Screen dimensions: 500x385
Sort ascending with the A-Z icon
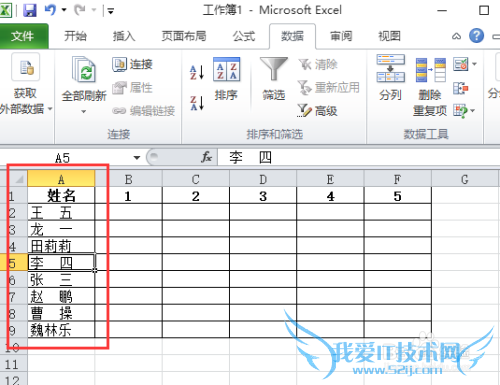[197, 72]
